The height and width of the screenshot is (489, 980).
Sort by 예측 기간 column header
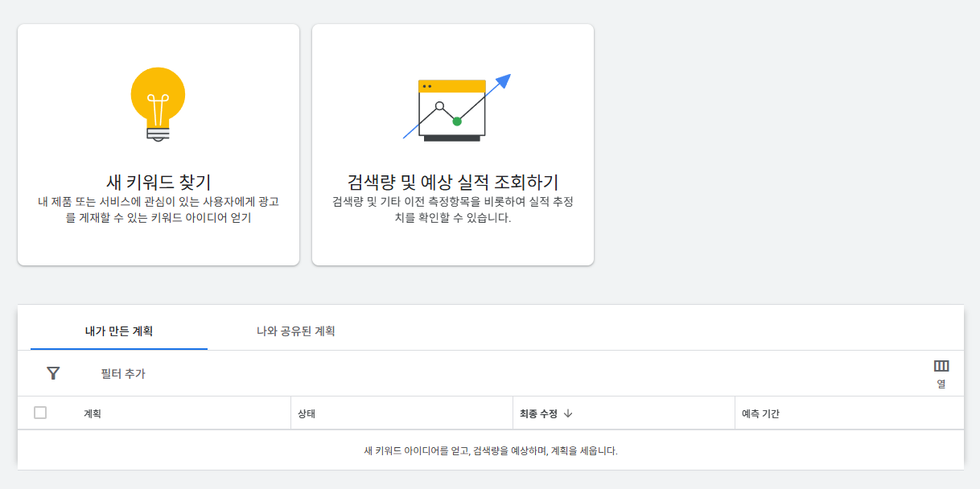coord(760,413)
